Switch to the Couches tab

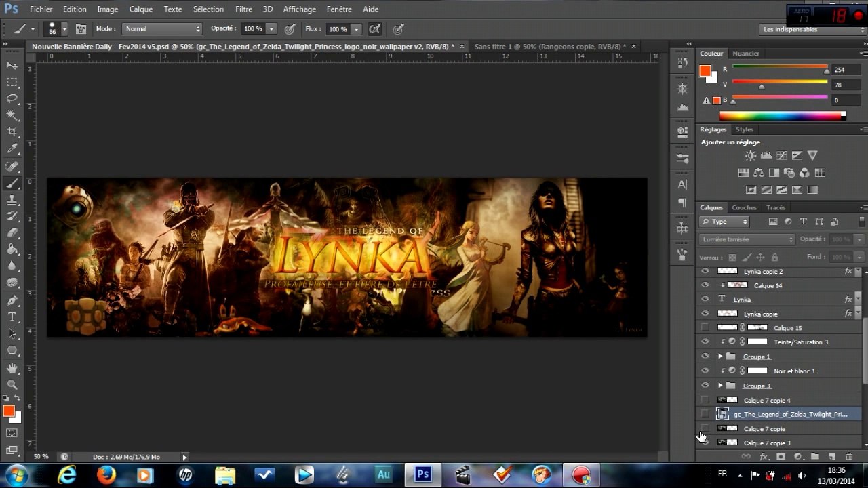point(744,207)
